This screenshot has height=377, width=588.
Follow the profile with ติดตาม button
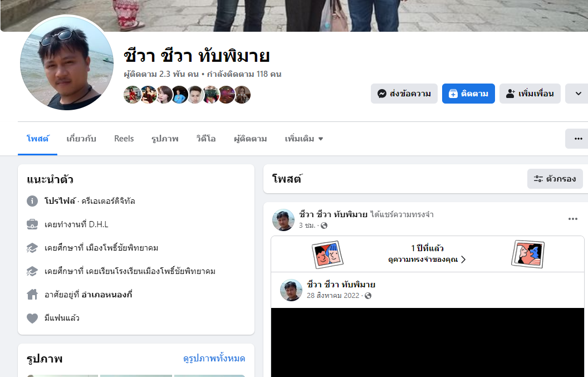pyautogui.click(x=468, y=94)
